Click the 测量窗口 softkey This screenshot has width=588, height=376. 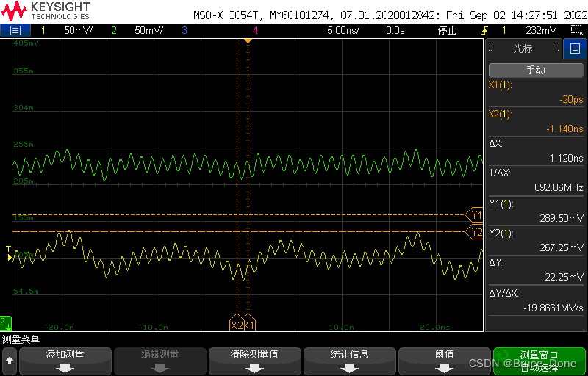coord(539,361)
